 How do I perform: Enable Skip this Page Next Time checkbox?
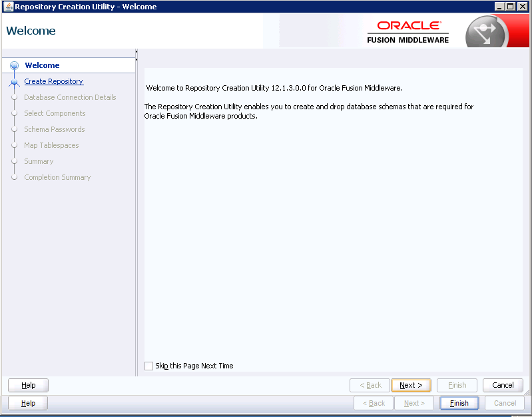click(148, 366)
